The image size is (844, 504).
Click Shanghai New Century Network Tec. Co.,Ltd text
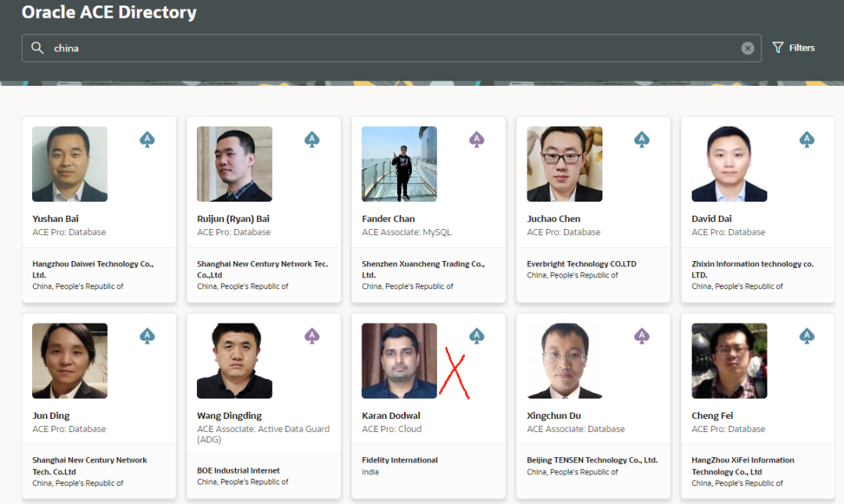pyautogui.click(x=262, y=270)
